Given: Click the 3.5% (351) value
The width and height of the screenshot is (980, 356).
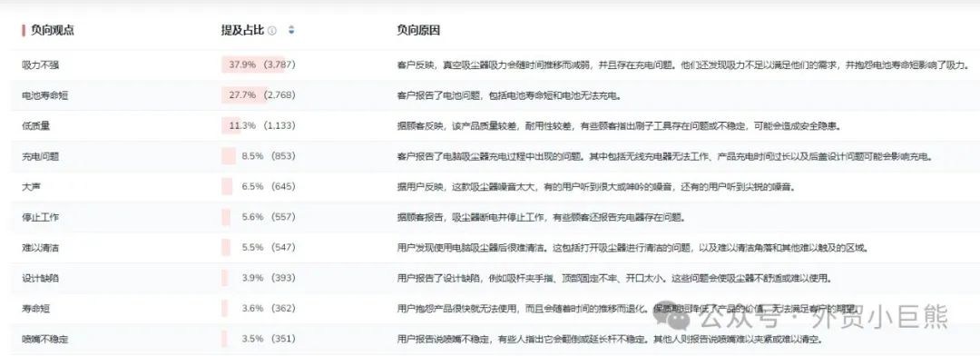Looking at the screenshot, I should [x=268, y=339].
